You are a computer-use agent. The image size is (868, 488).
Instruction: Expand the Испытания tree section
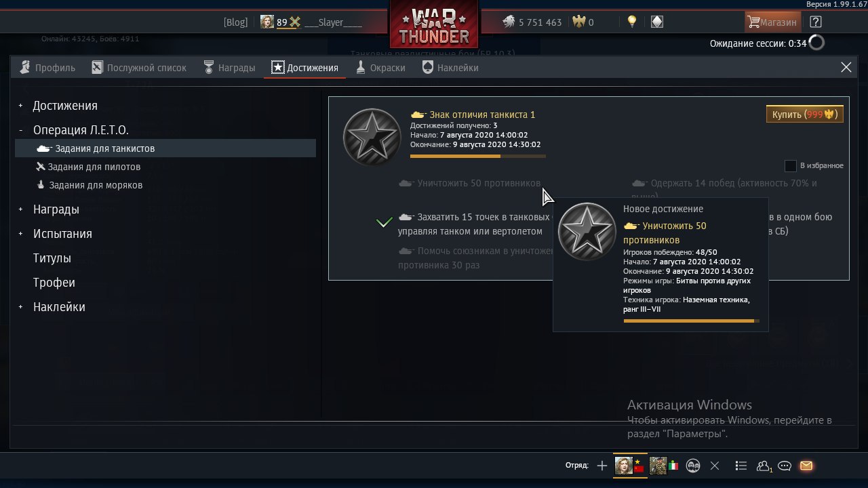point(21,234)
